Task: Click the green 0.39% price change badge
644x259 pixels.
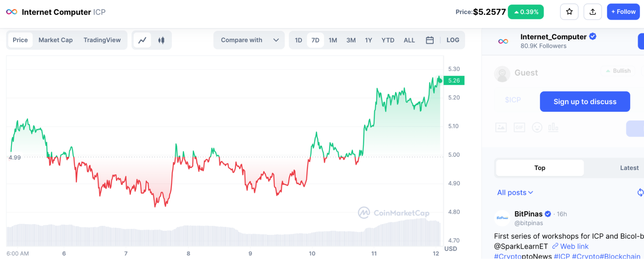Action: [x=526, y=12]
